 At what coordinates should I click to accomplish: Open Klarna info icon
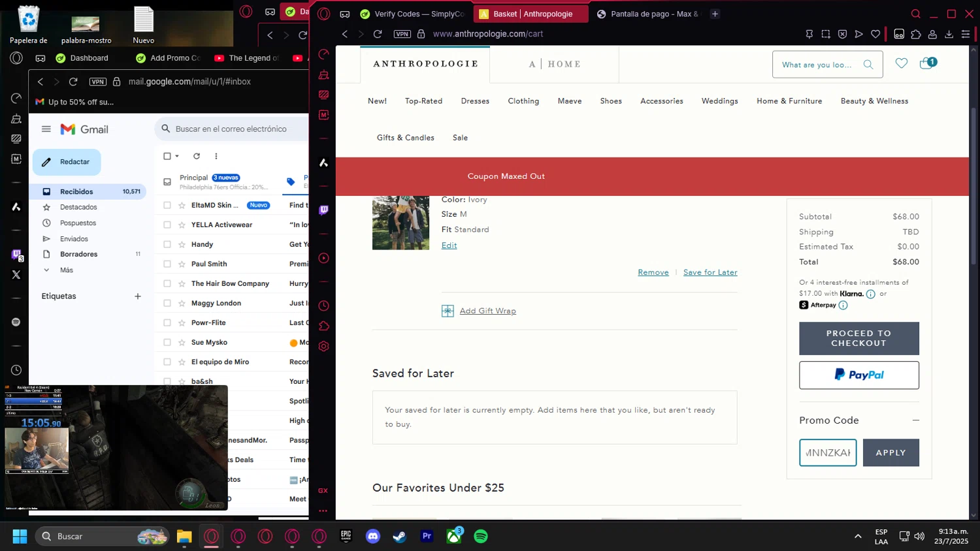click(x=870, y=294)
